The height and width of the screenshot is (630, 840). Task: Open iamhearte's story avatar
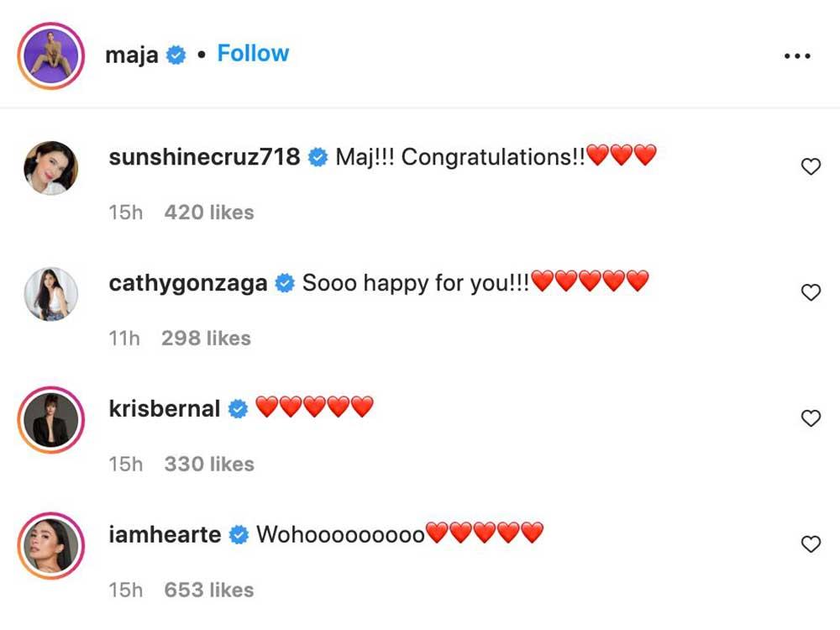(x=50, y=543)
